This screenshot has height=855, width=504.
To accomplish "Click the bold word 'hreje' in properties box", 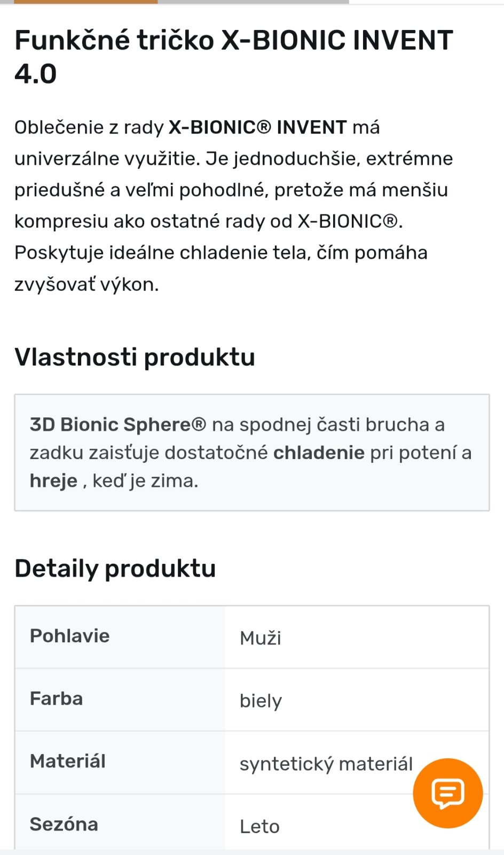I will click(53, 481).
